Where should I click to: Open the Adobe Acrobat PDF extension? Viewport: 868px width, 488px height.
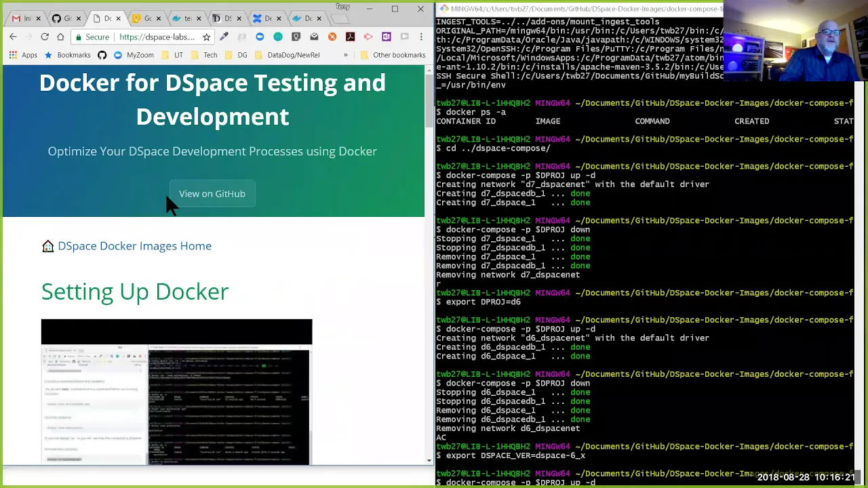tap(350, 37)
